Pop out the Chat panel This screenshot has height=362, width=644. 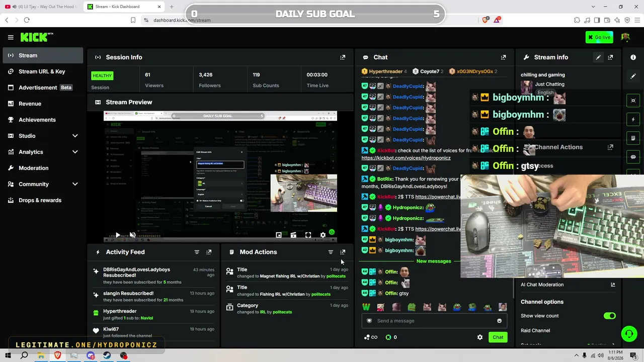pos(503,57)
